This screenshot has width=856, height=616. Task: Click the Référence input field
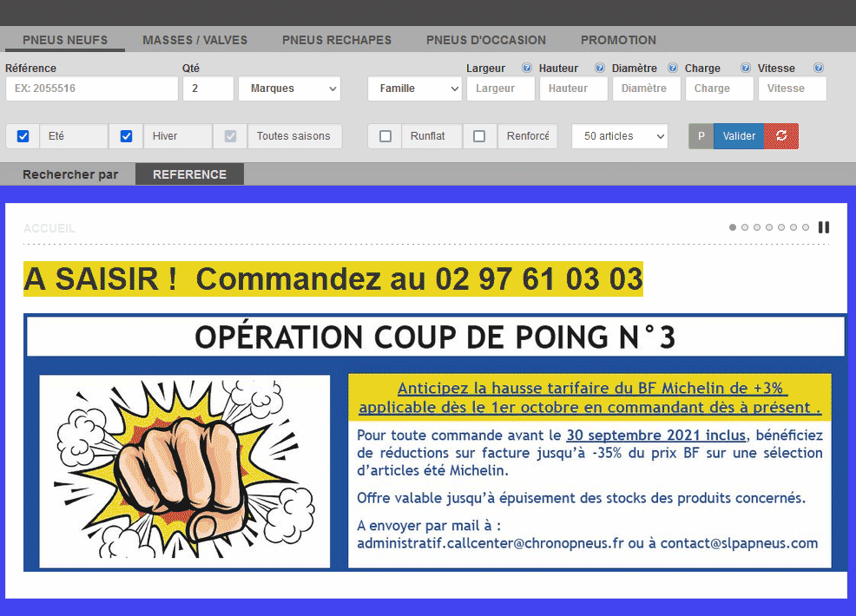pyautogui.click(x=92, y=88)
